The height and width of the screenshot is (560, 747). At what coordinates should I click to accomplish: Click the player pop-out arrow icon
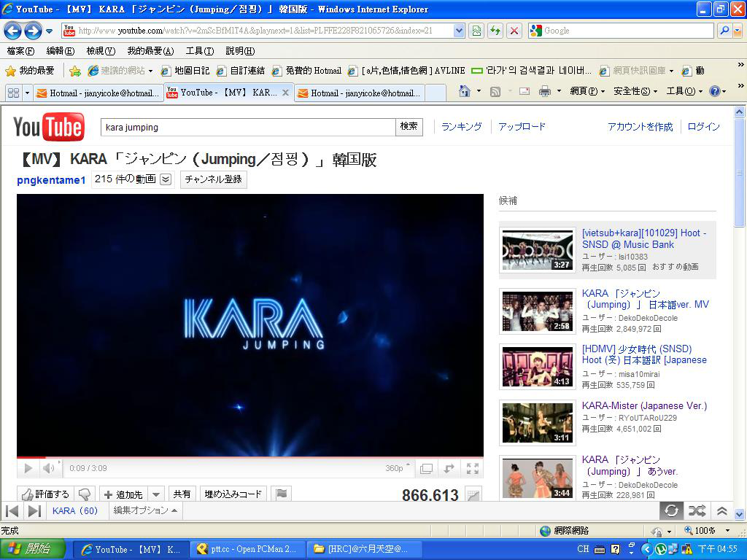(x=449, y=469)
